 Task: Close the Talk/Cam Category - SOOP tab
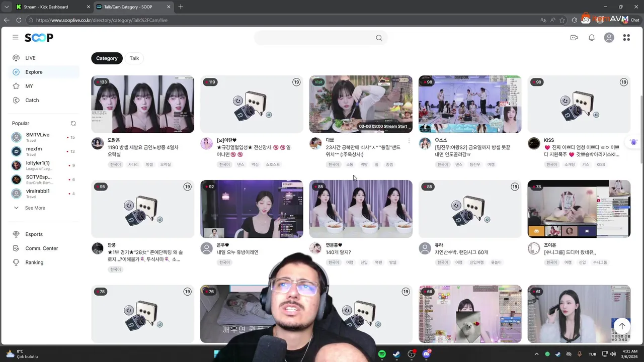pyautogui.click(x=169, y=7)
